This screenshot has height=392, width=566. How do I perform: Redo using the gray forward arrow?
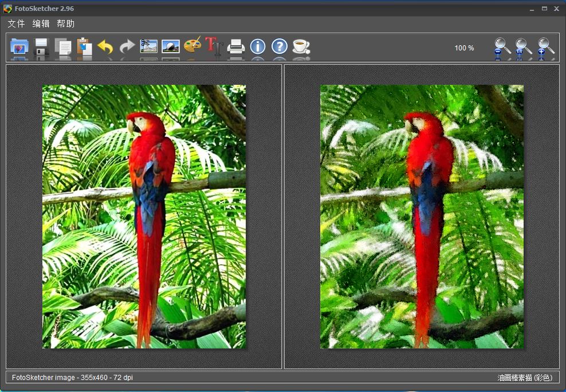tap(127, 46)
